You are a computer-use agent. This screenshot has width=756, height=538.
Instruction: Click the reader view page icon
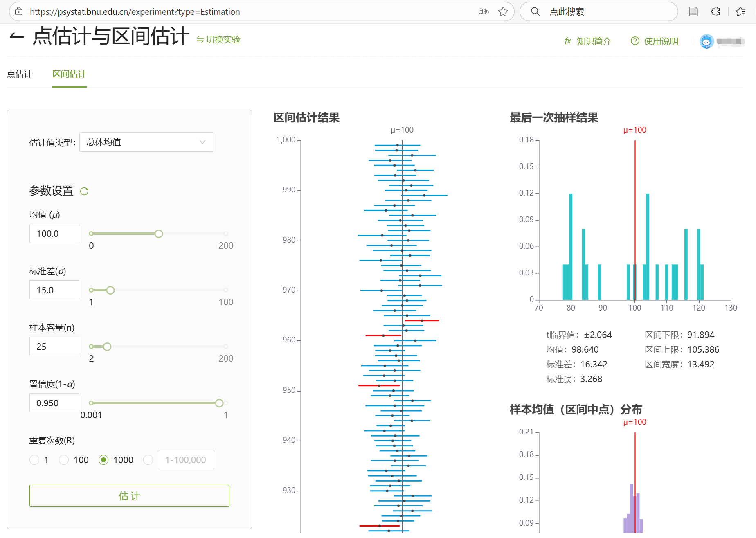point(693,11)
